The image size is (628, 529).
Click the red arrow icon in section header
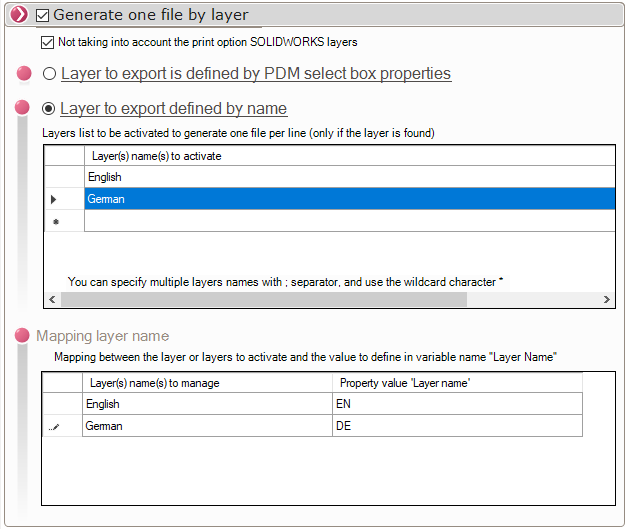pyautogui.click(x=18, y=15)
